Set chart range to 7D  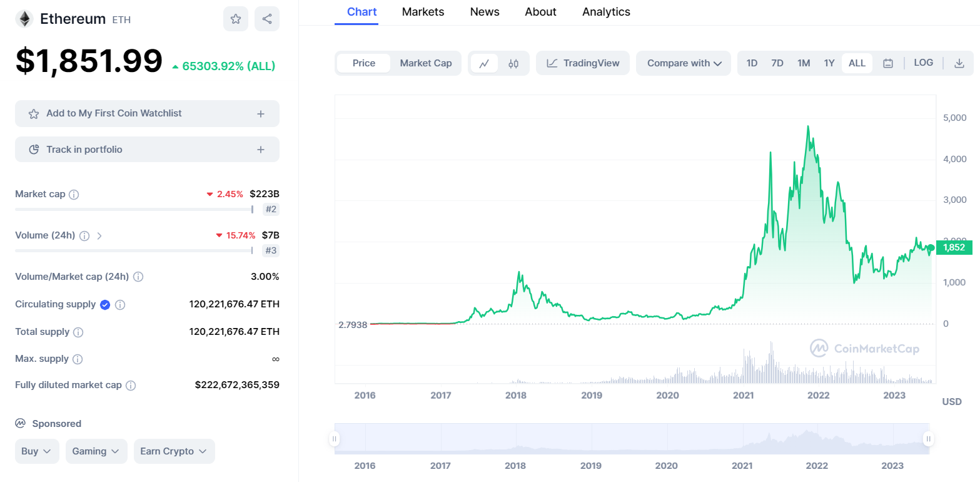tap(777, 63)
